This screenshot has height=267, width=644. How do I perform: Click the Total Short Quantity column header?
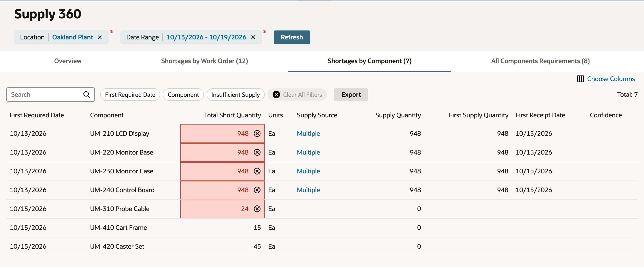pyautogui.click(x=232, y=115)
